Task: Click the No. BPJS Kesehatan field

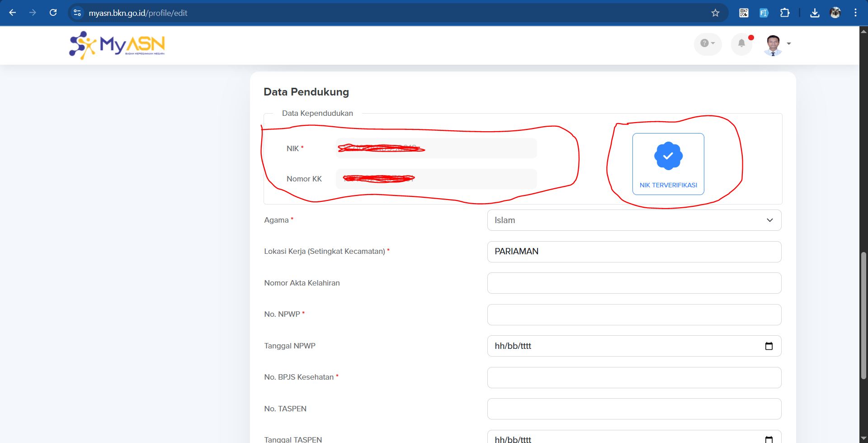Action: (634, 377)
